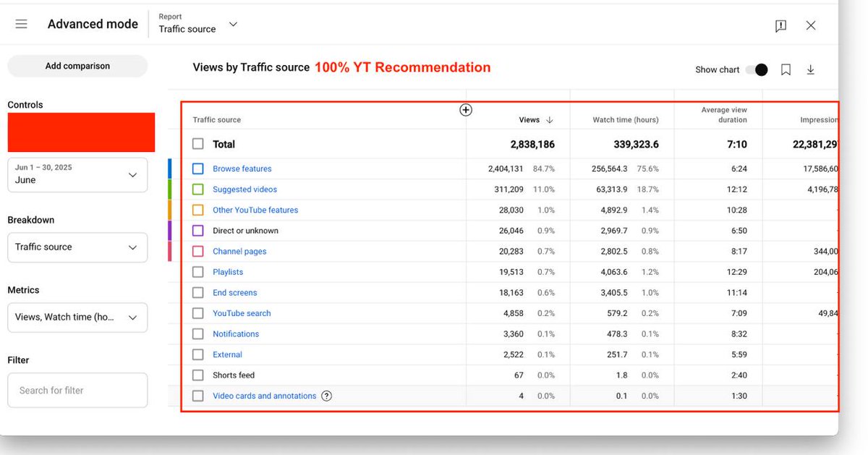The height and width of the screenshot is (455, 868).
Task: Open End screens link
Action: 235,292
